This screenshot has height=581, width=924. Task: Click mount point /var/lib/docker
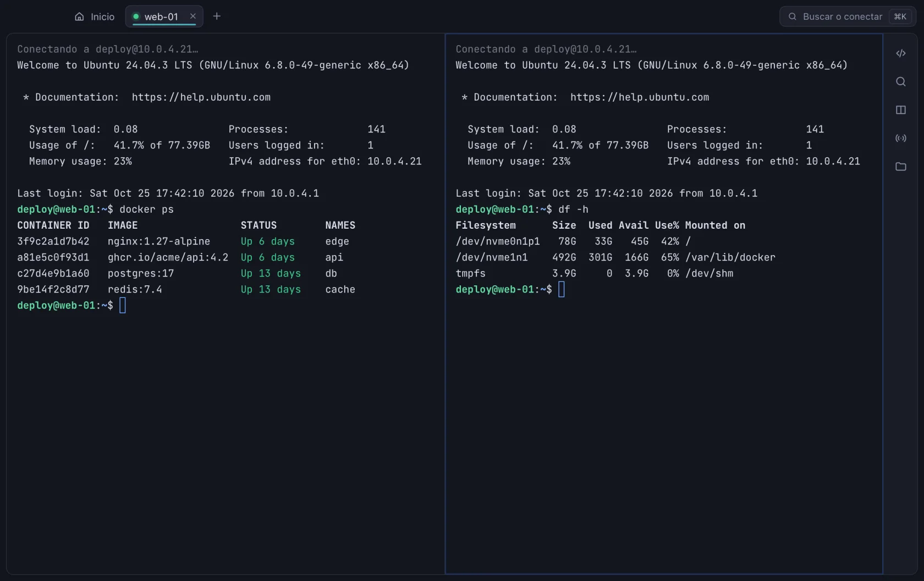730,257
